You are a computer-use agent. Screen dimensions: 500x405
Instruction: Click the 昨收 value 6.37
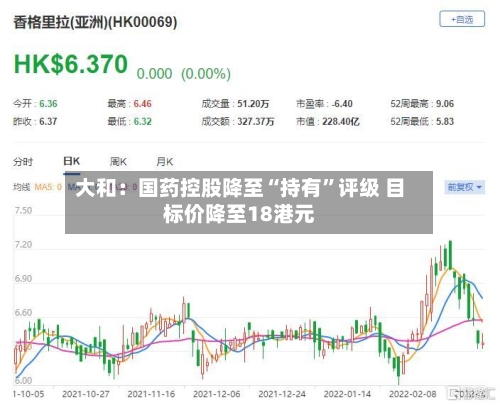48,121
